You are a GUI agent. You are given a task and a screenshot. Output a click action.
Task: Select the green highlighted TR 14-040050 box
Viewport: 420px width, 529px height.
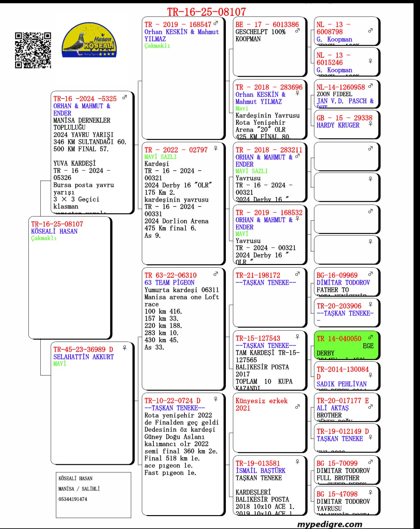coord(346,345)
